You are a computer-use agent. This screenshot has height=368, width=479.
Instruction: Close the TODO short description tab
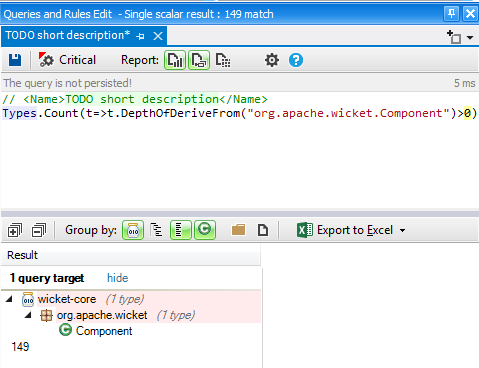(x=158, y=36)
